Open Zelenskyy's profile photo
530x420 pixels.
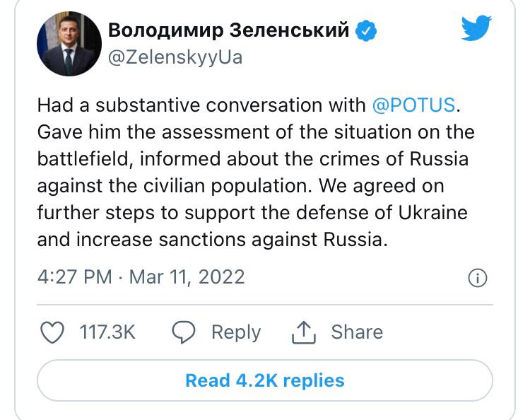[x=69, y=44]
